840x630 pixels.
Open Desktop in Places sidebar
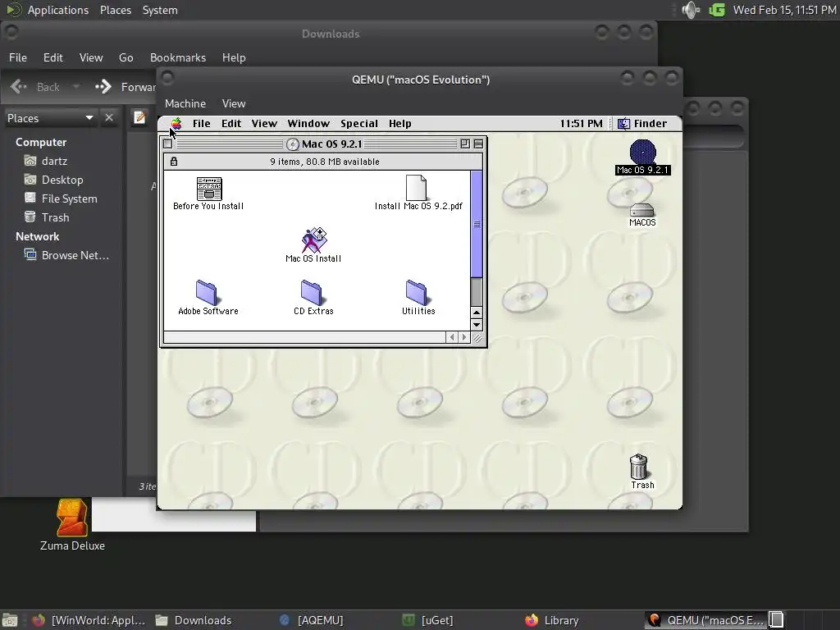pyautogui.click(x=63, y=180)
